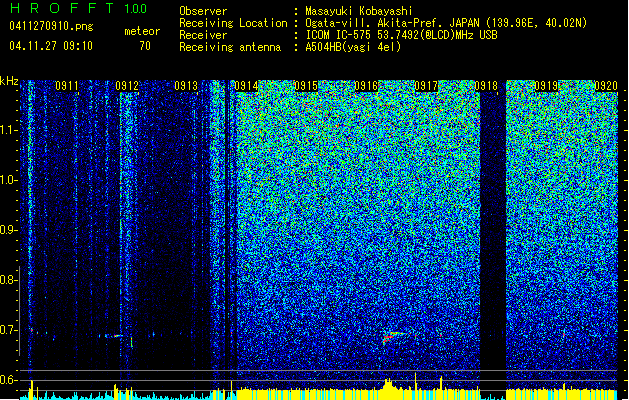The width and height of the screenshot is (629, 400).
Task: Click the 0.8 kHz axis tick label
Action: pyautogui.click(x=8, y=280)
